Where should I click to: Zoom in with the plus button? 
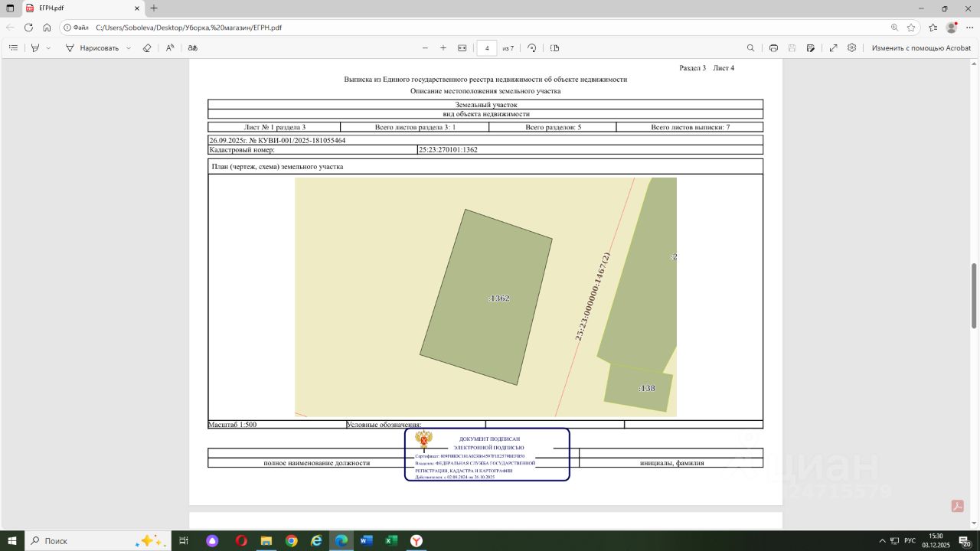pyautogui.click(x=443, y=47)
